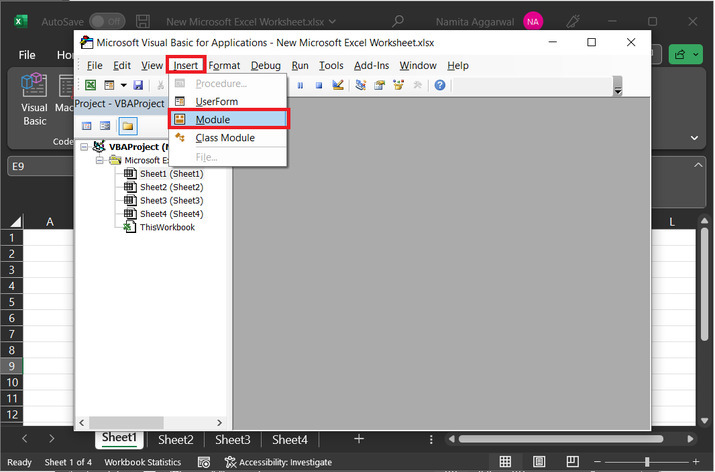Open Project Explorer from the toolbar
The image size is (715, 472).
(360, 86)
